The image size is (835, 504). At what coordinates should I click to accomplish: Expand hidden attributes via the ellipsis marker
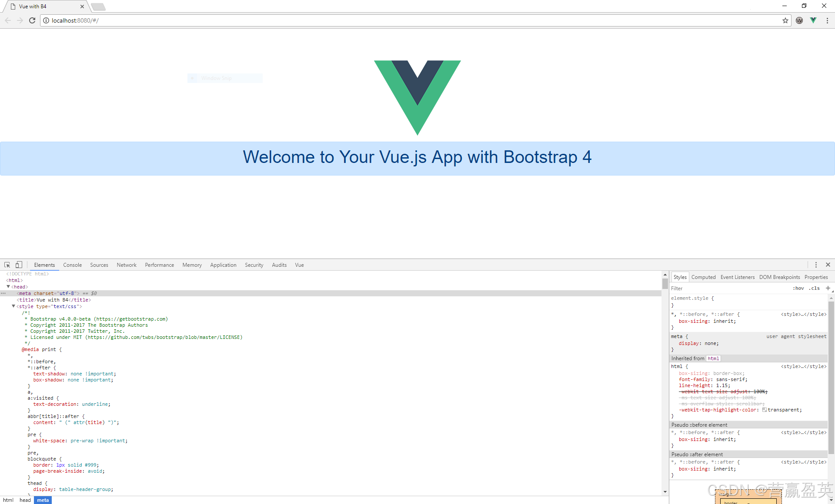click(3, 293)
